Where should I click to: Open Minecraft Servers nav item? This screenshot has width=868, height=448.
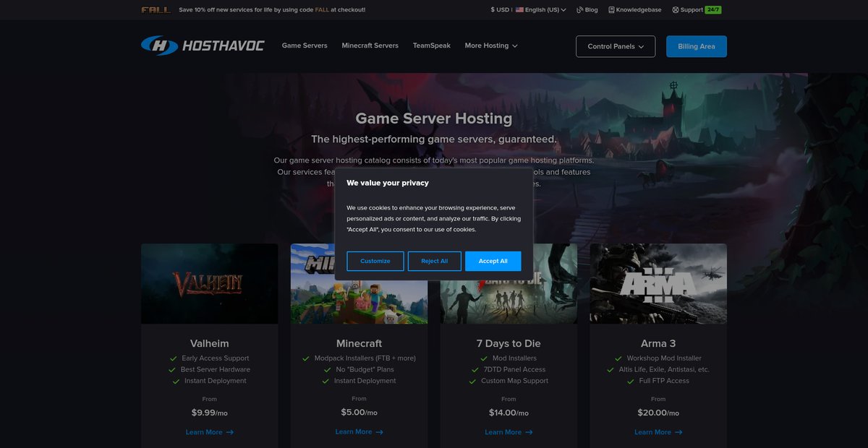coord(370,46)
